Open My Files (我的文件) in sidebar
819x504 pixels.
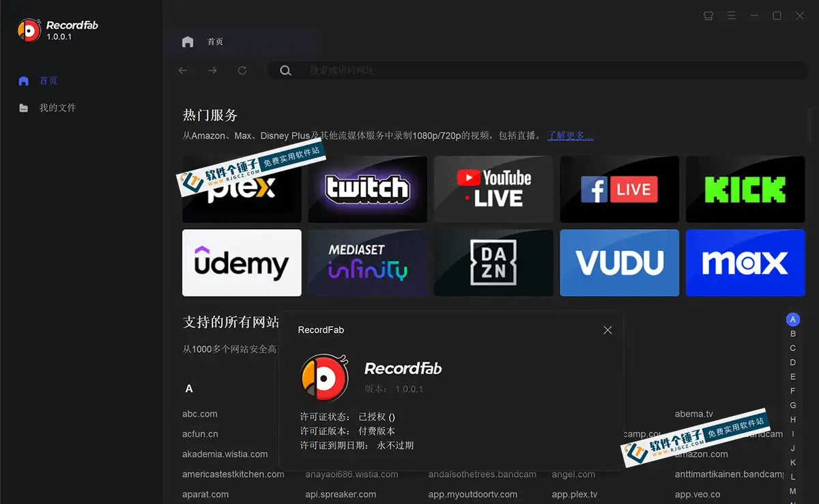(x=47, y=108)
